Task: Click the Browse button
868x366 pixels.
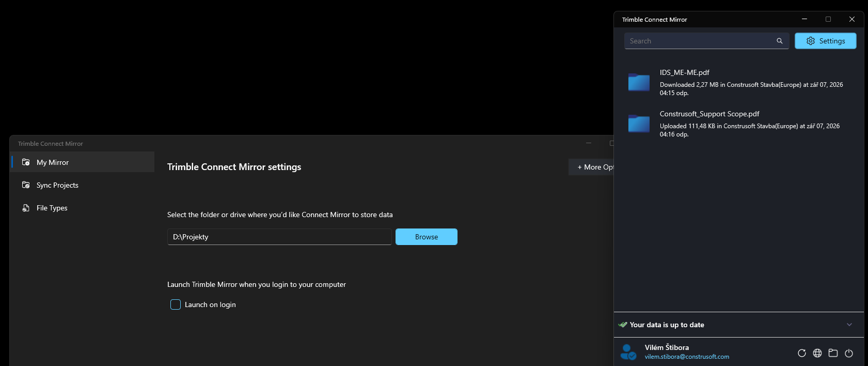Action: point(427,237)
